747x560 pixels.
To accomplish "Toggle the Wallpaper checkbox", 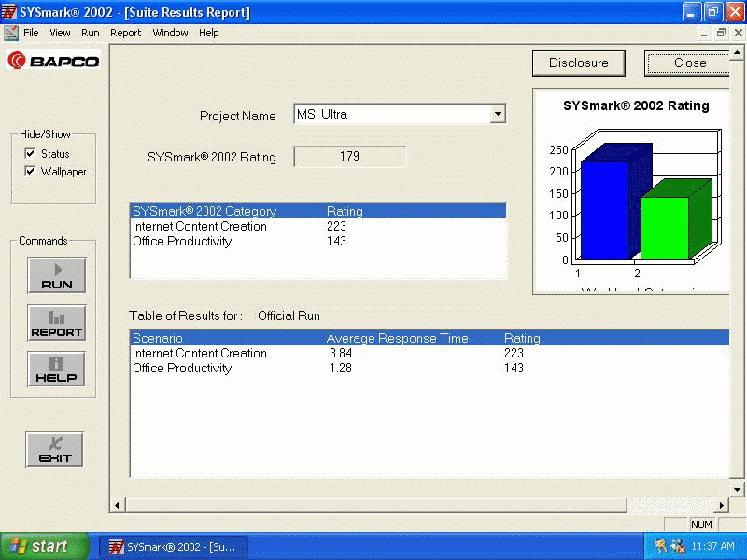I will coord(31,172).
